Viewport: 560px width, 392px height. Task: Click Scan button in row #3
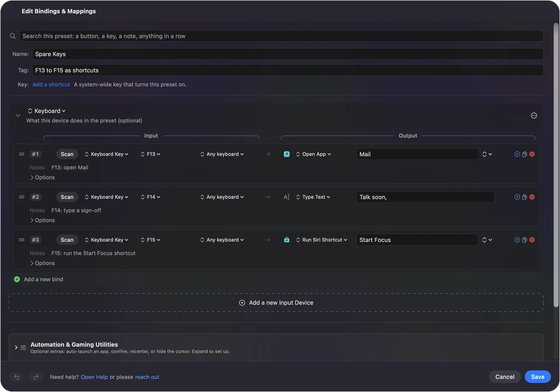click(67, 240)
